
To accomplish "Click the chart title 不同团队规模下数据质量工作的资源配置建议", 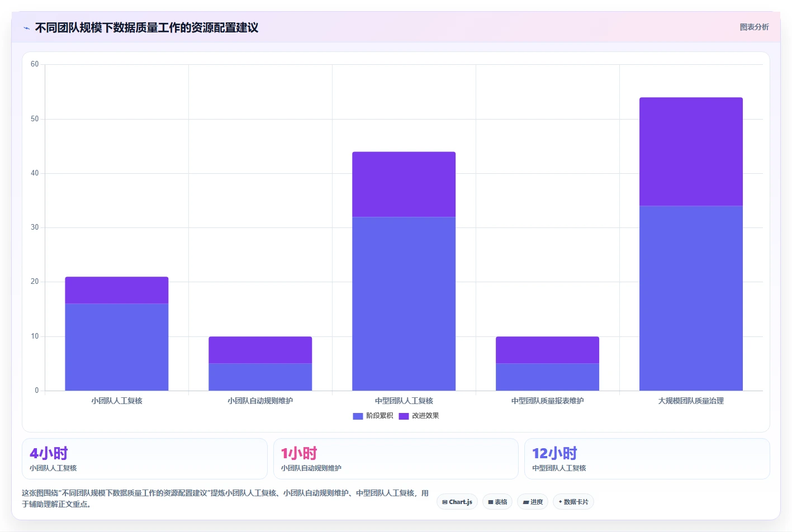I will click(x=146, y=28).
